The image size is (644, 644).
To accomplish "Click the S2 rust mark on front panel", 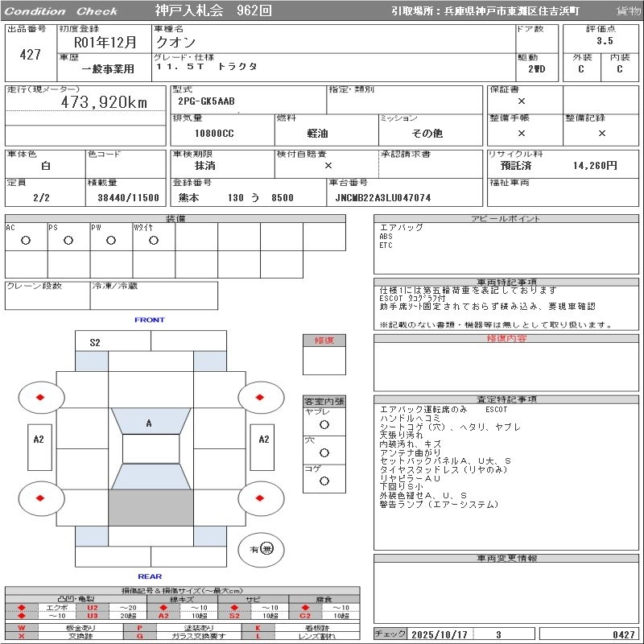I will click(x=95, y=342).
